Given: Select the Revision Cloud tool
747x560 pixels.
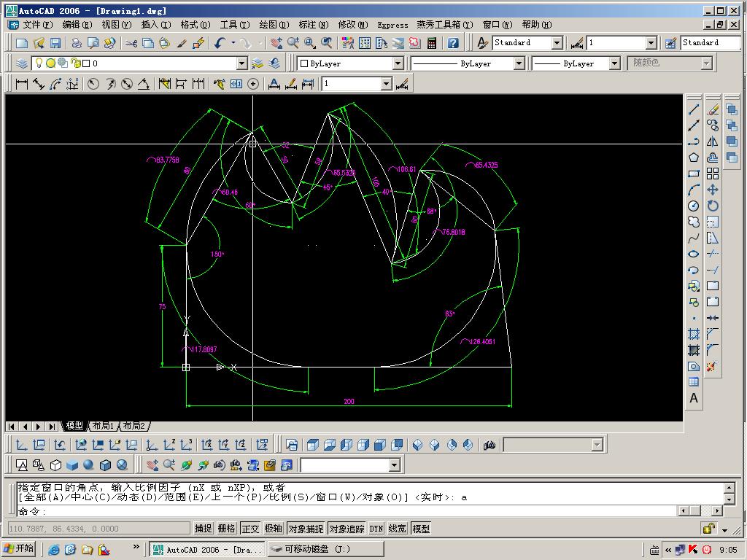Looking at the screenshot, I should (x=694, y=222).
